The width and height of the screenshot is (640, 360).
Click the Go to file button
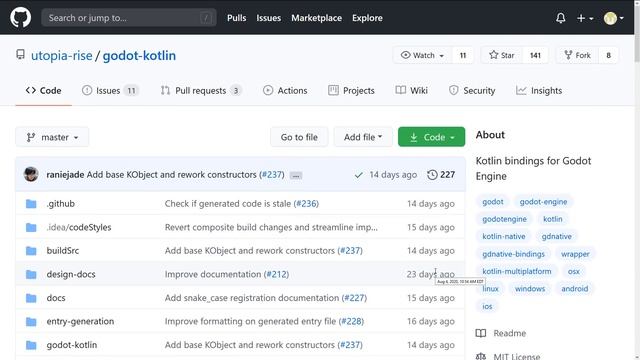299,137
